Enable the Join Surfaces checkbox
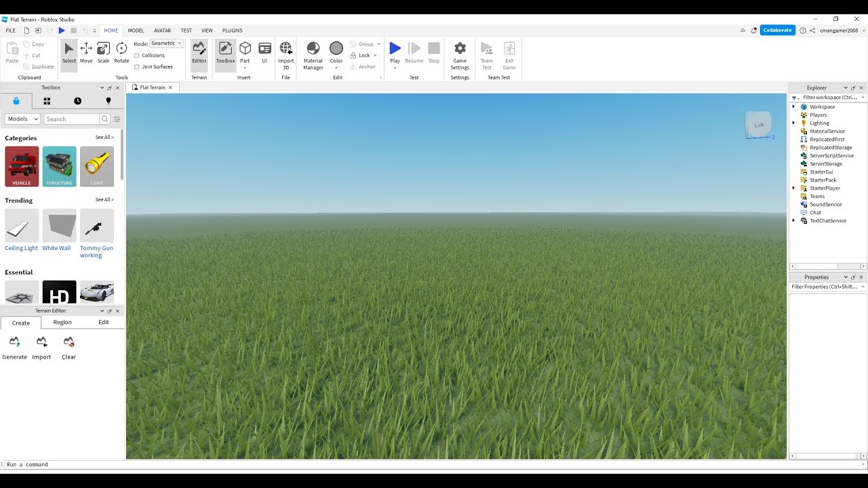The height and width of the screenshot is (488, 868). click(137, 67)
